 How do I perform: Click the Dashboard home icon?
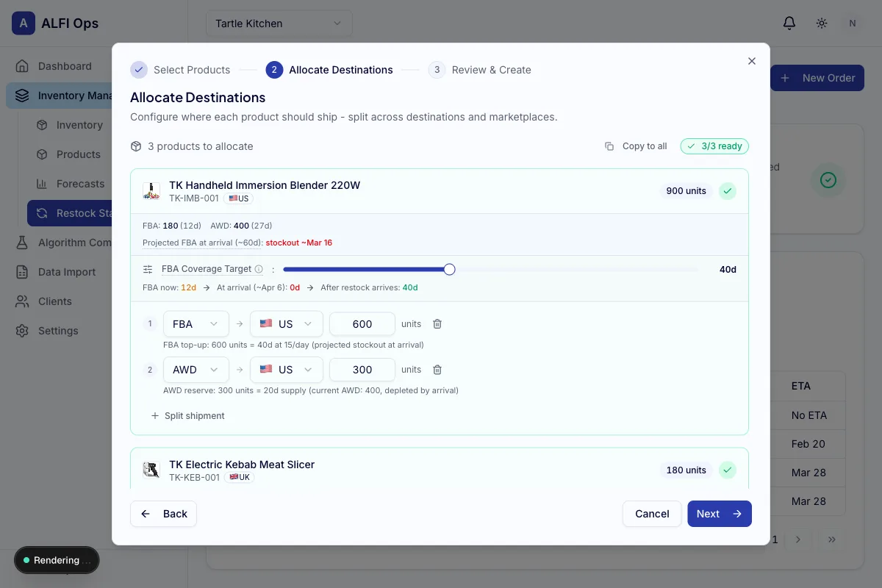[23, 66]
